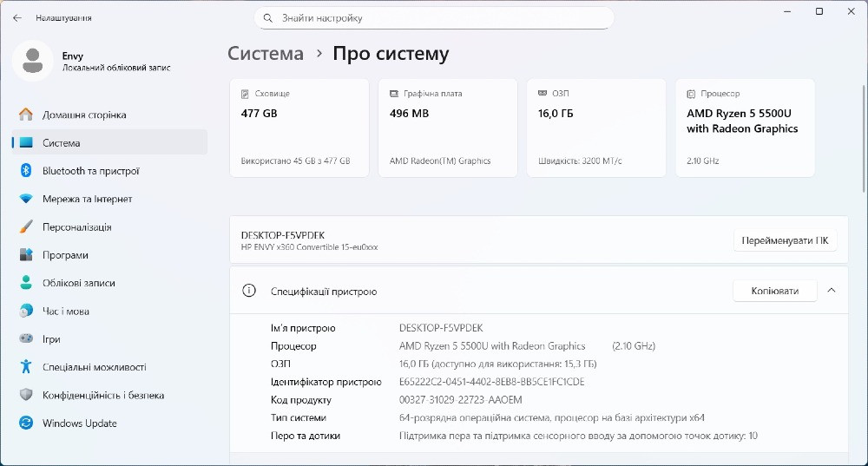
Task: Click Перейменувати ПК button
Action: point(785,240)
